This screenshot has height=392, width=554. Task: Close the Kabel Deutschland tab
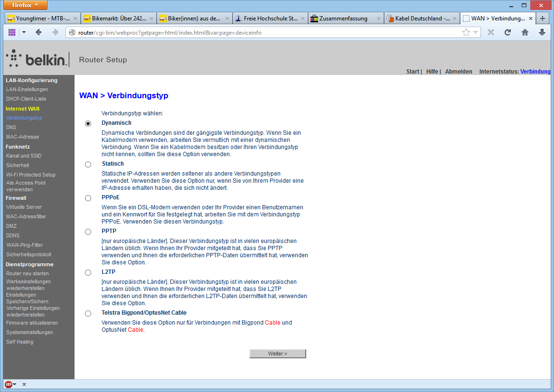454,19
